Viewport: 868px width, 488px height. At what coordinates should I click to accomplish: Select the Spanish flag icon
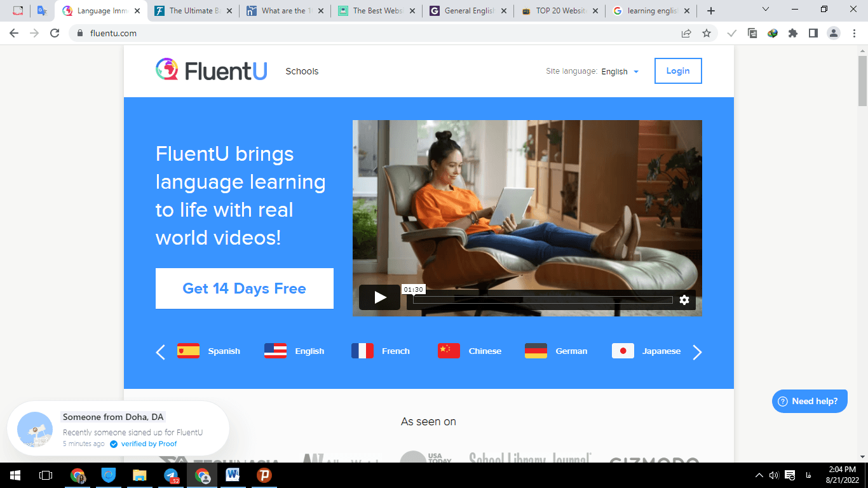(x=188, y=351)
